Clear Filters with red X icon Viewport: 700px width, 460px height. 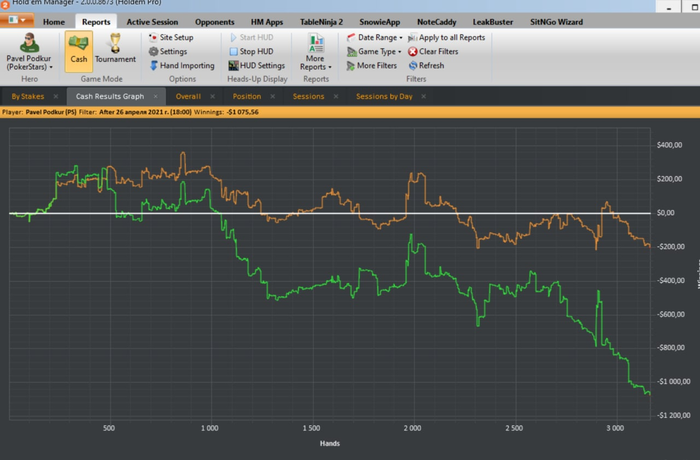click(434, 51)
